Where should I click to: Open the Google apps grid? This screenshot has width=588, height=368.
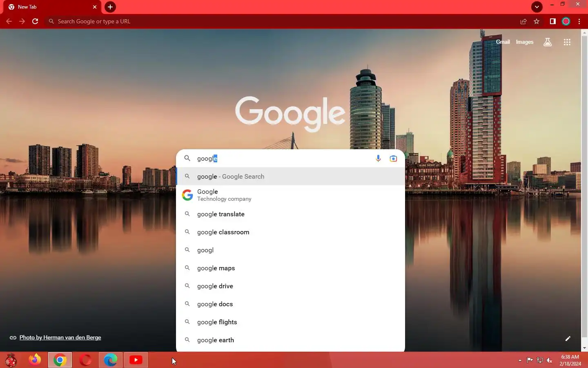point(567,42)
